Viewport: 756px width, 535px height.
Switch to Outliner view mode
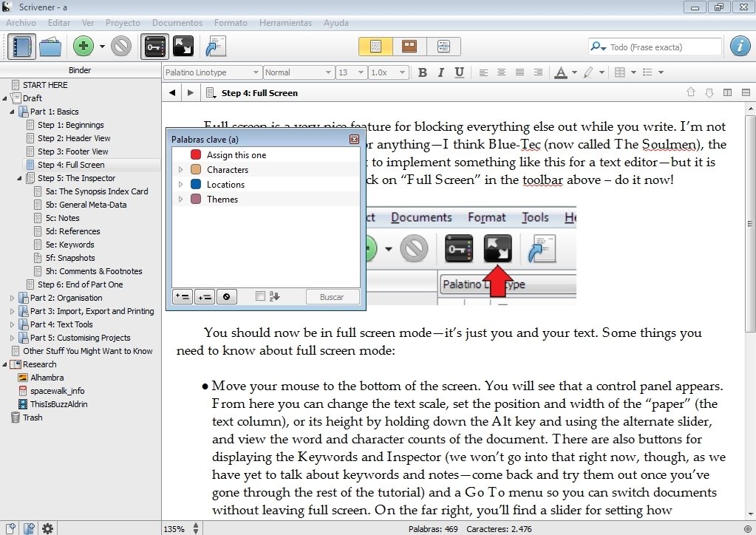tap(443, 47)
